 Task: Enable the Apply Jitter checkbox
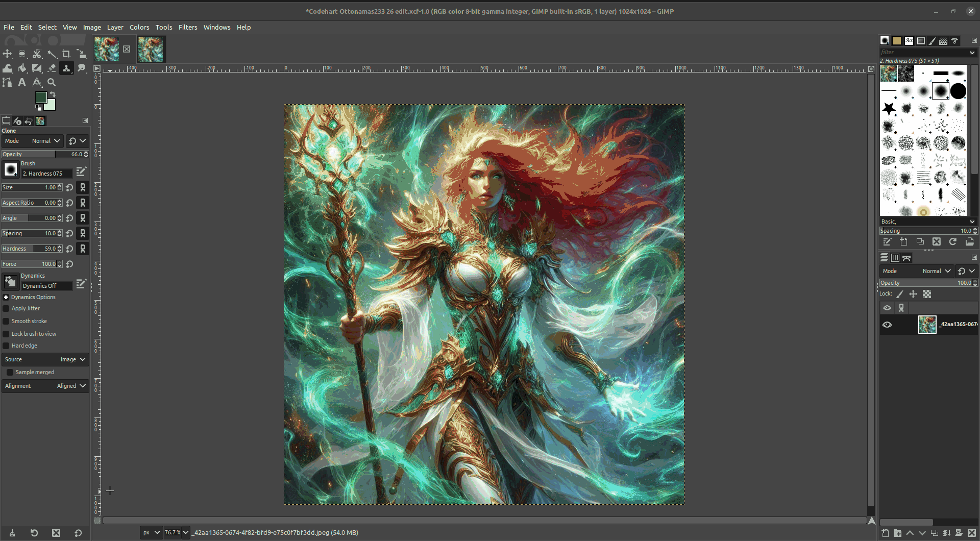click(x=6, y=308)
